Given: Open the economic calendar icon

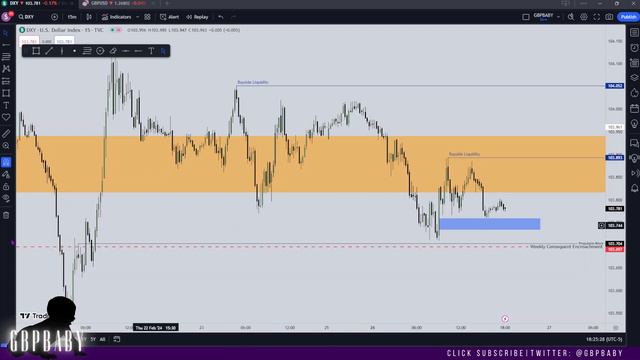Looking at the screenshot, I should (634, 108).
